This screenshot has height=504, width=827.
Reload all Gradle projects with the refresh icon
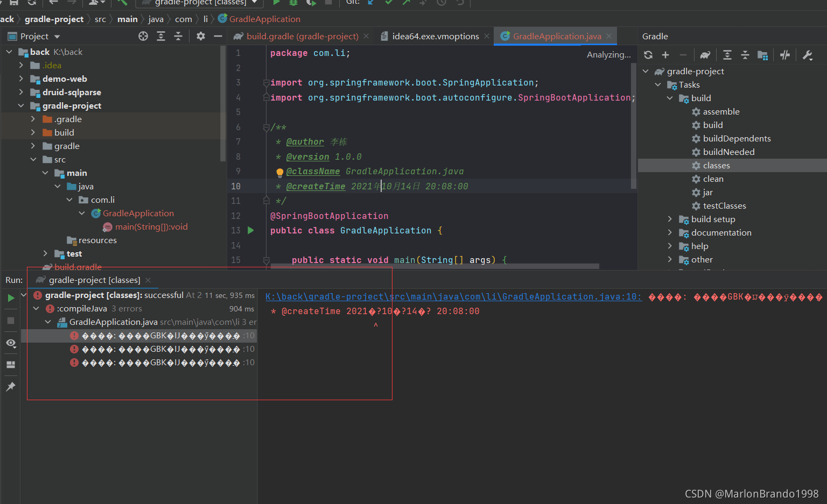[648, 55]
